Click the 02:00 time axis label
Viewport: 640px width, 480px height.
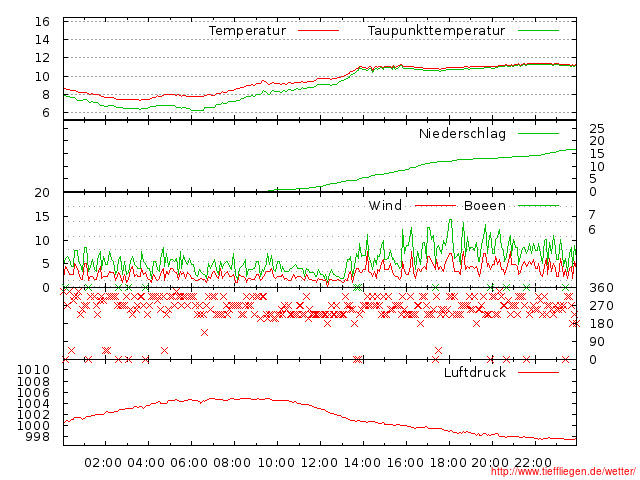tap(103, 463)
